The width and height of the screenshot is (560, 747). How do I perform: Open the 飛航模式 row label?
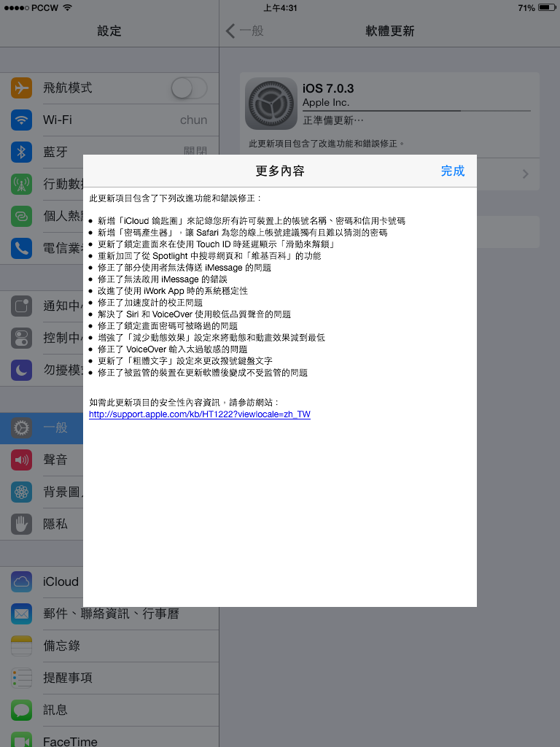[68, 88]
